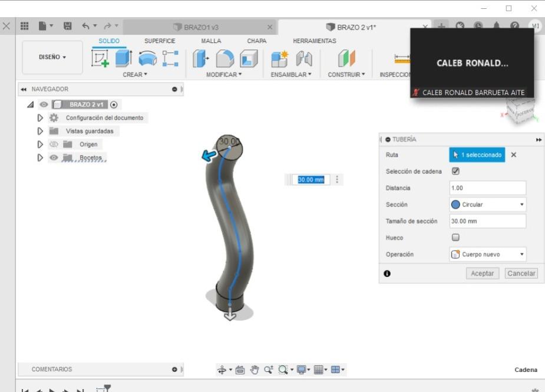Switch to the MALLA tab
The width and height of the screenshot is (545, 392).
click(x=211, y=41)
